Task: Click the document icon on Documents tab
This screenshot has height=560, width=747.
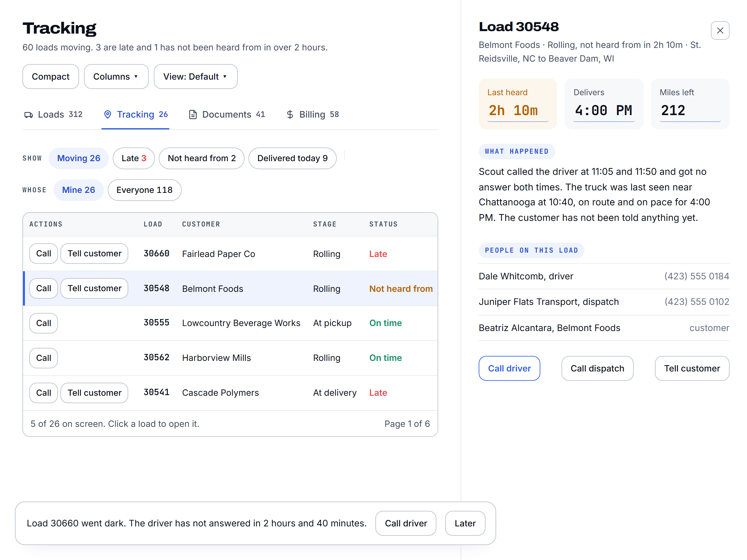Action: pos(193,115)
